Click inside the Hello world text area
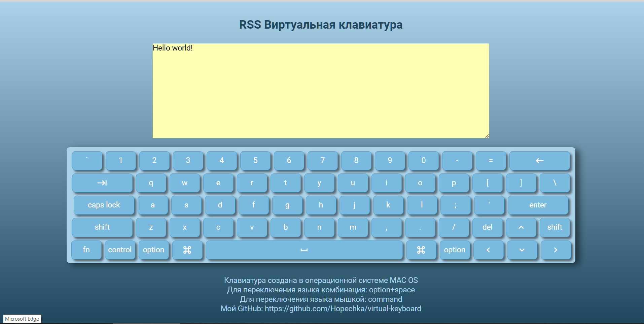 pos(321,91)
